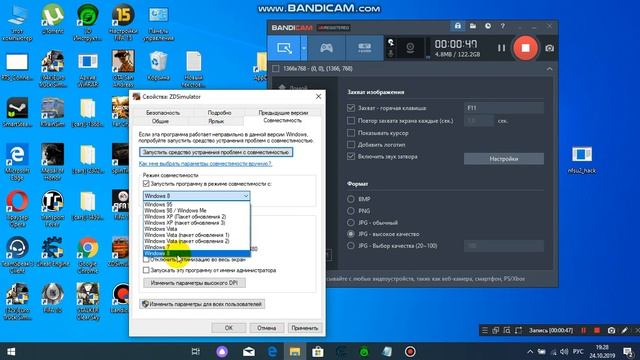Choose Windows 95 from compatibility list
The width and height of the screenshot is (640, 360).
(196, 204)
